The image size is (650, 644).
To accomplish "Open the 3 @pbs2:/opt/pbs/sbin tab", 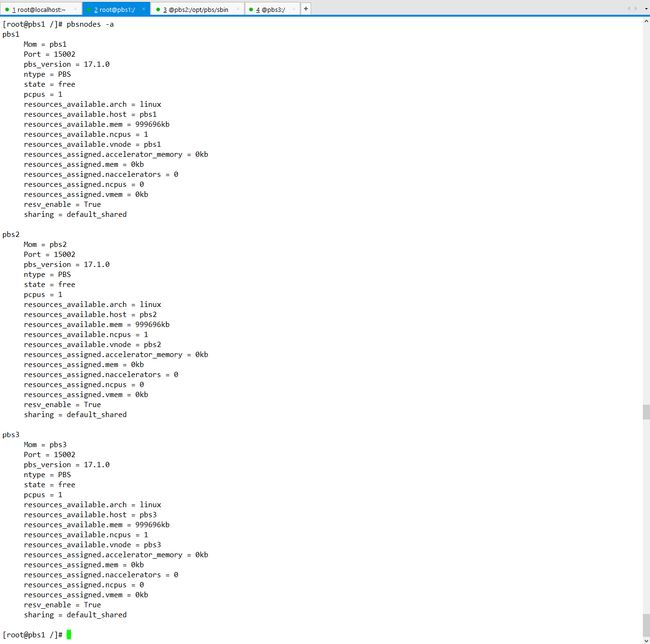I will point(196,9).
